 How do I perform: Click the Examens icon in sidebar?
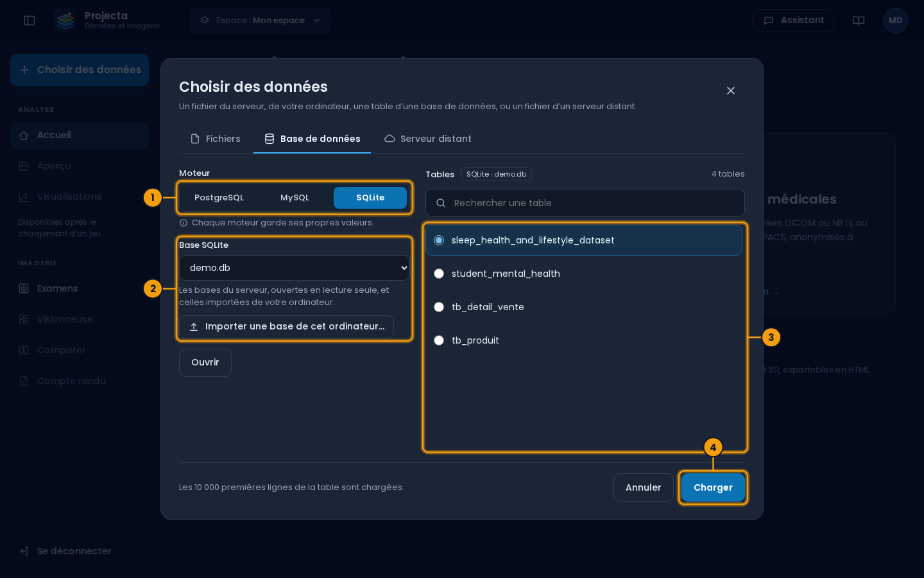(24, 288)
